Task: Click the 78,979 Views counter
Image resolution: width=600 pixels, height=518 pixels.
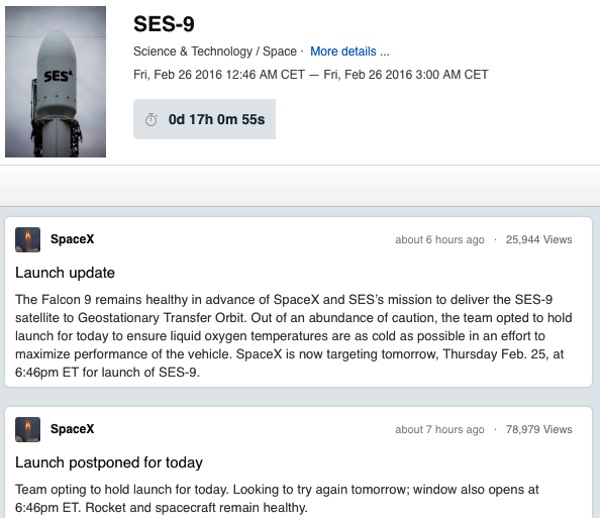Action: [539, 429]
